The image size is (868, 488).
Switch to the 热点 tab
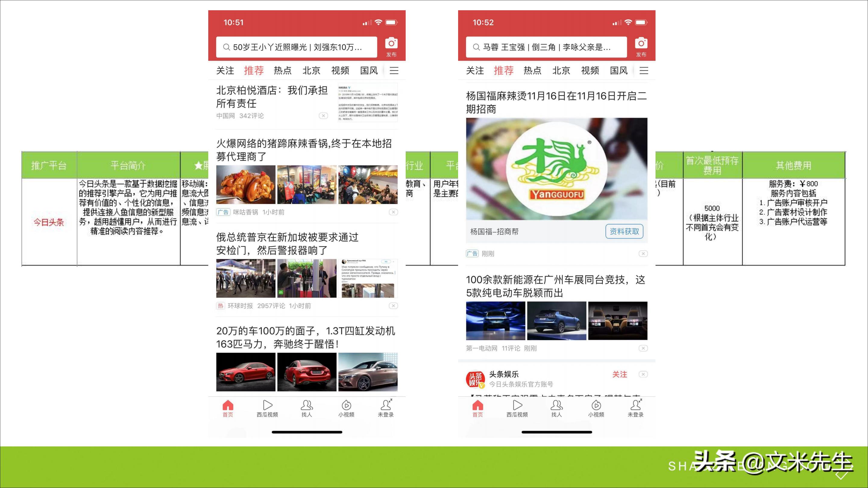tap(283, 70)
